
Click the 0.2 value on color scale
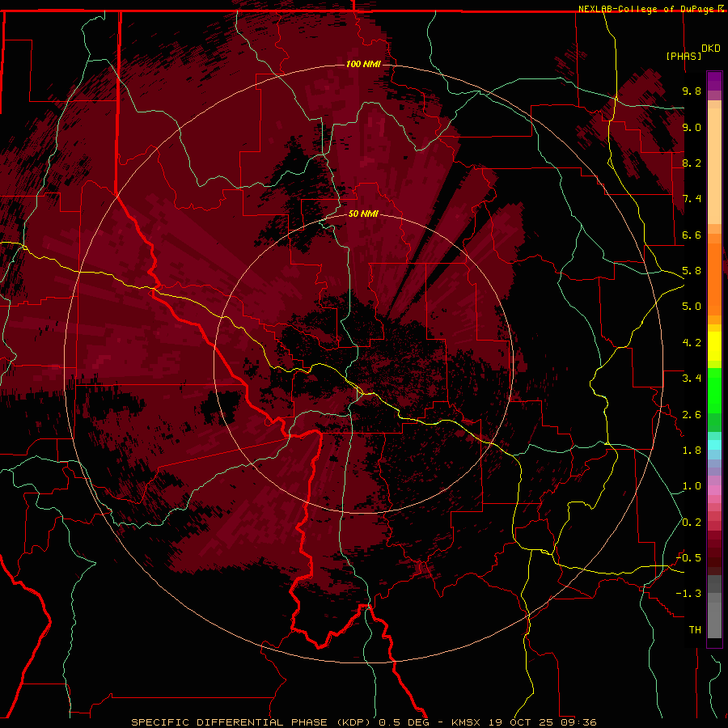pos(692,523)
